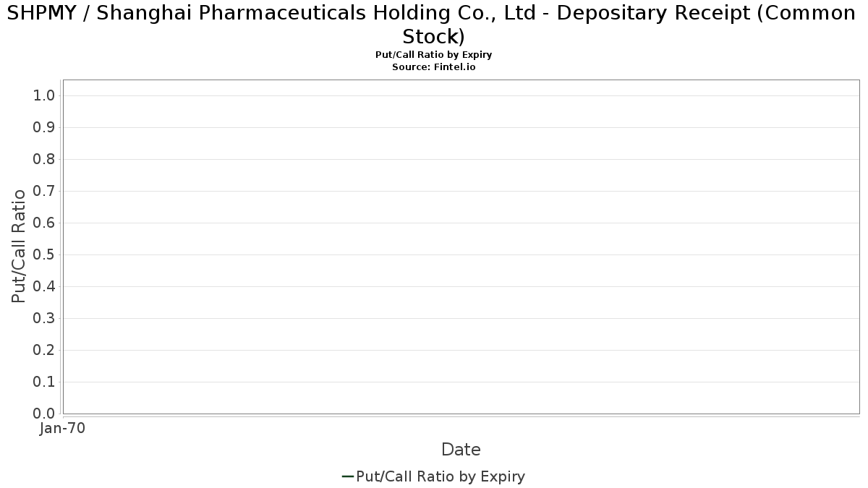
Task: Click the 1.0 y-axis tick label
Action: pos(44,96)
